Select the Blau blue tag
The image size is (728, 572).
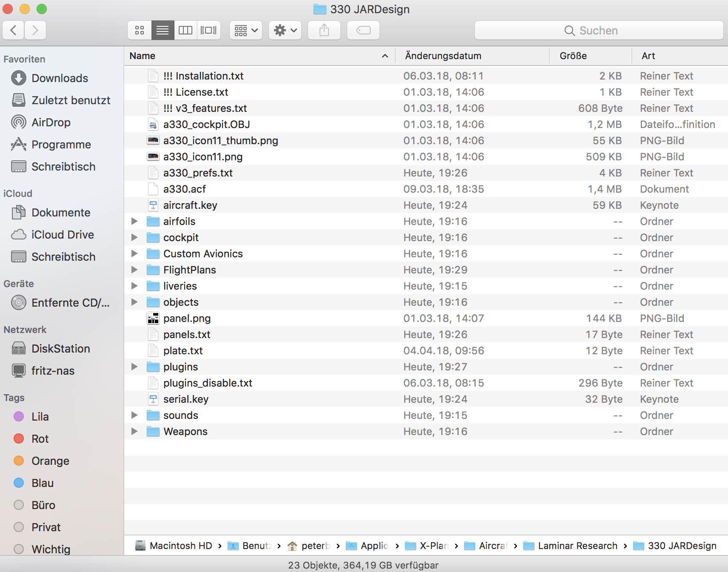34,483
